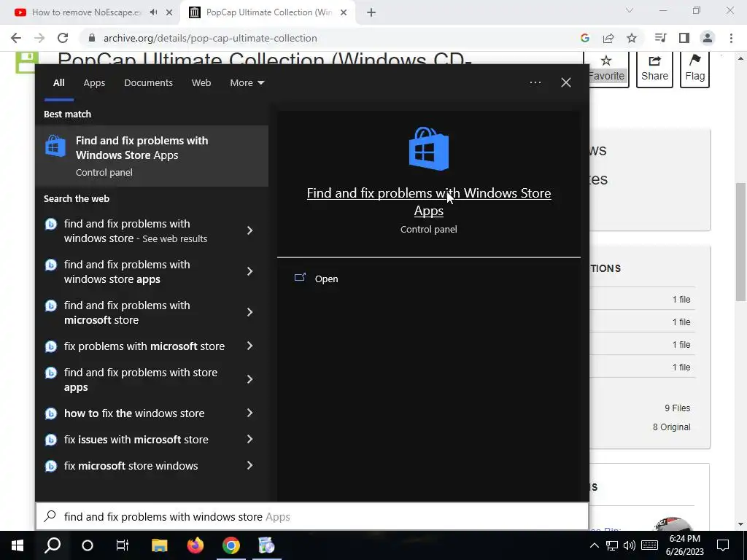Expand 'fix problems with microsoft store' arrow
Viewport: 747px width, 560px height.
pyautogui.click(x=249, y=346)
